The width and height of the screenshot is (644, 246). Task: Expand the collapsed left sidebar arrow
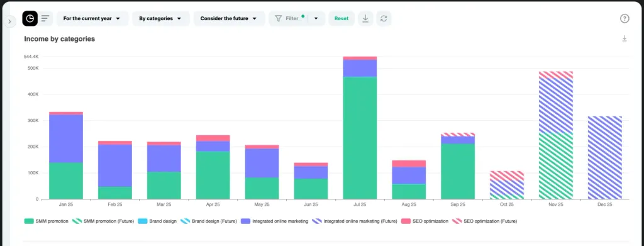(x=10, y=21)
